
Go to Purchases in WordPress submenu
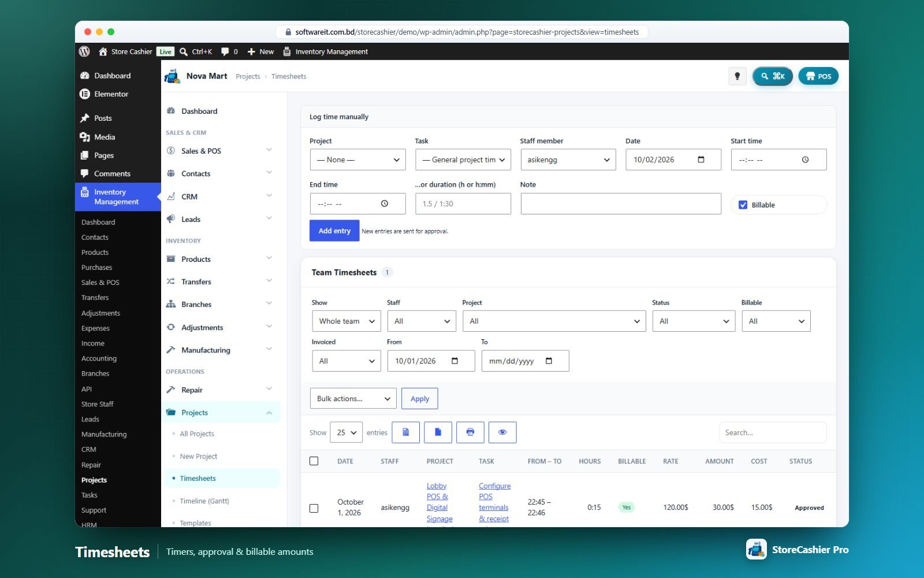coord(96,268)
